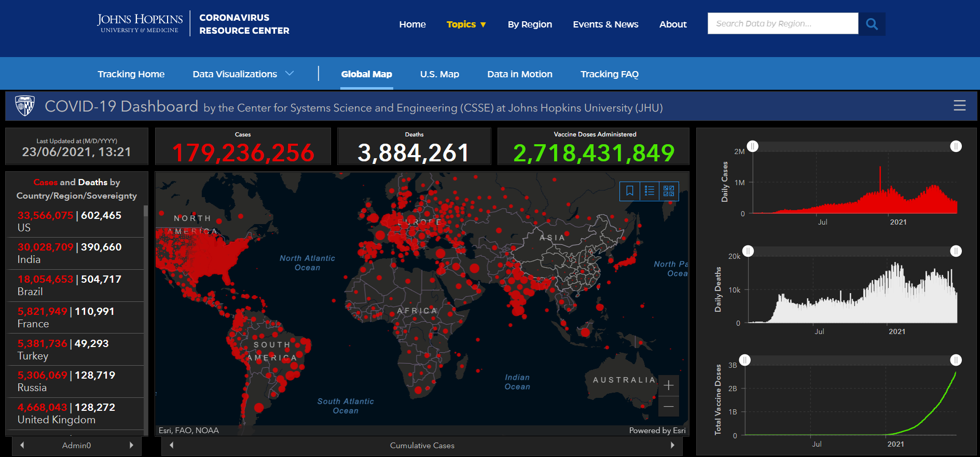Click the JHU shield logo in dashboard header
Viewport: 980px width, 457px height.
pyautogui.click(x=25, y=105)
